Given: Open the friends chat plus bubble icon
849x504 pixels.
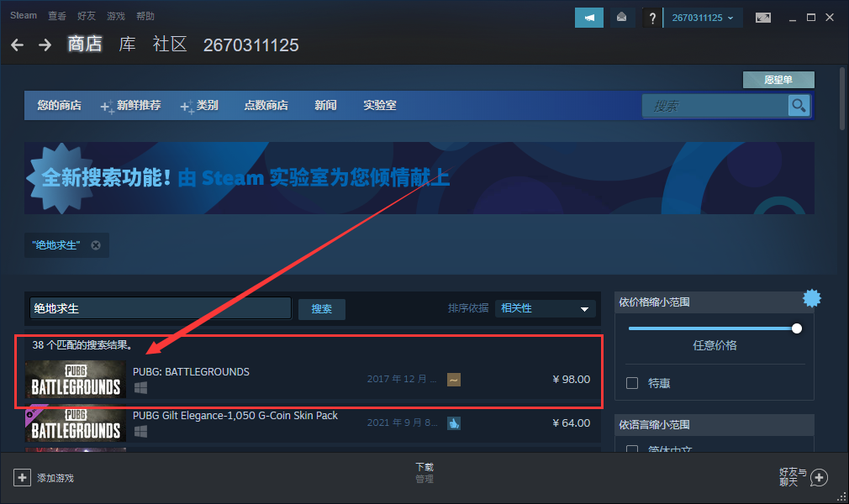Looking at the screenshot, I should click(x=820, y=478).
